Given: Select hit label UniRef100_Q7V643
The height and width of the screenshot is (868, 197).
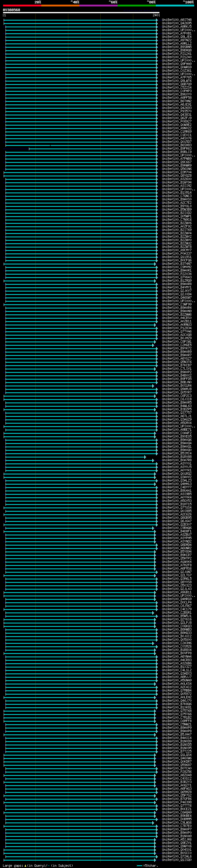Looking at the screenshot, I should (x=177, y=277).
